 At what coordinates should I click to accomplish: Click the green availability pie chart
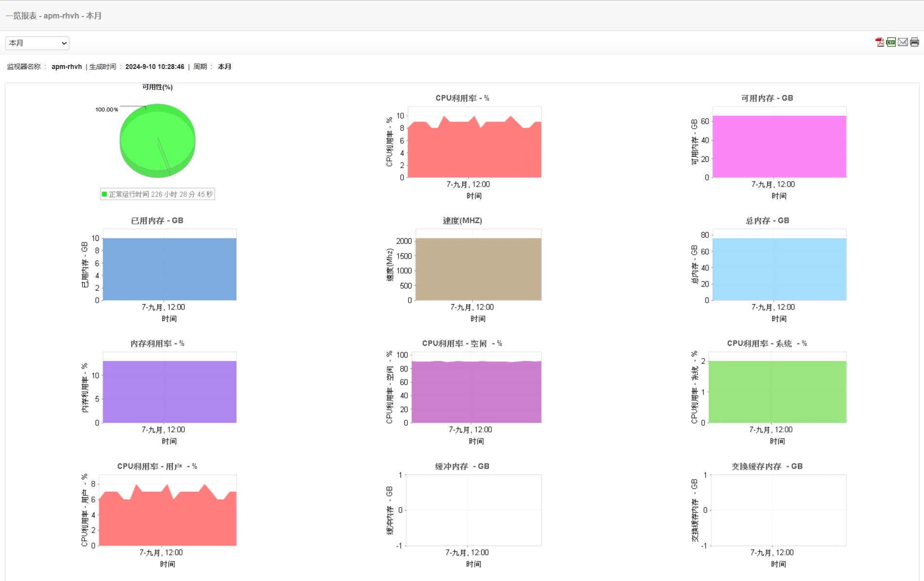click(157, 141)
